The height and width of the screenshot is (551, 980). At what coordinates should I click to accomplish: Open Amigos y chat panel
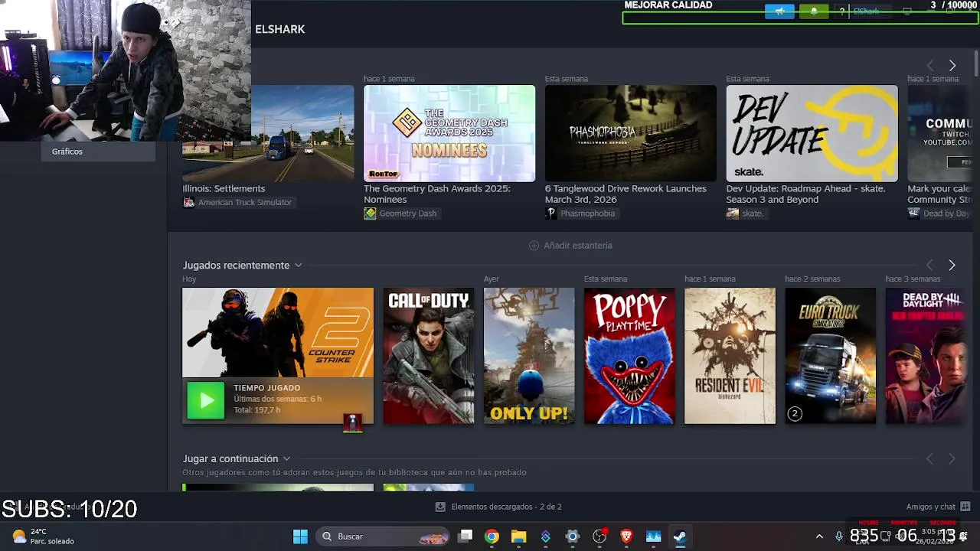click(x=938, y=507)
